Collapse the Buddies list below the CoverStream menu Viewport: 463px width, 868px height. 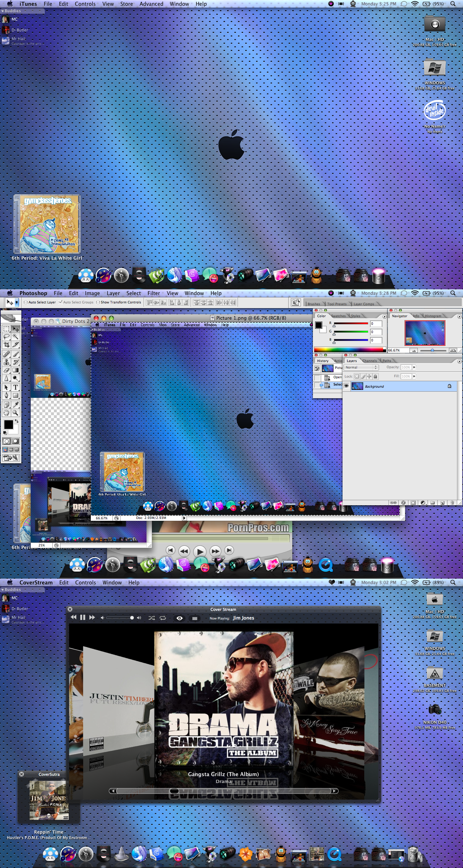pos(3,590)
